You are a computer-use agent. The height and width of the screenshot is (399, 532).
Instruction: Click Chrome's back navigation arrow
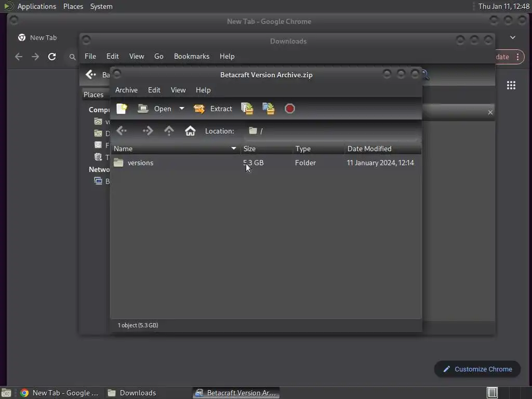pyautogui.click(x=19, y=57)
